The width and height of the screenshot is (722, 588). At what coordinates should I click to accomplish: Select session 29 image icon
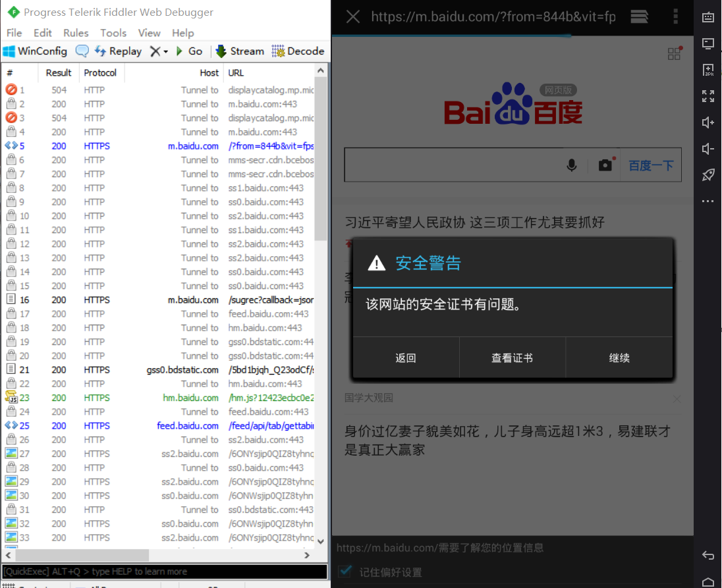coord(11,482)
